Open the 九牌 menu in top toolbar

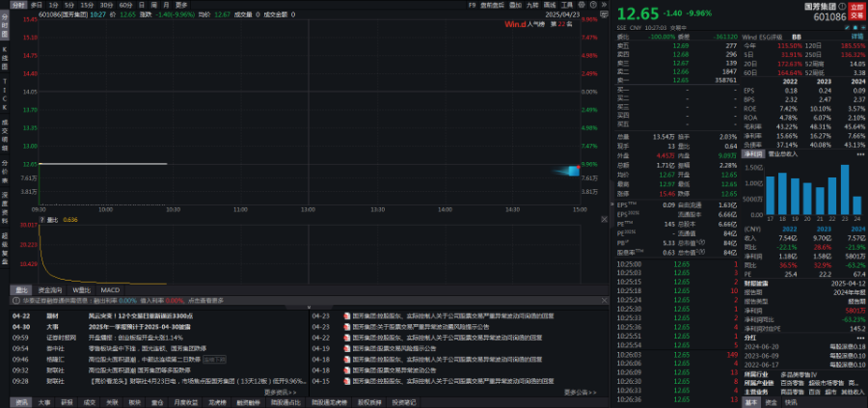pyautogui.click(x=532, y=5)
